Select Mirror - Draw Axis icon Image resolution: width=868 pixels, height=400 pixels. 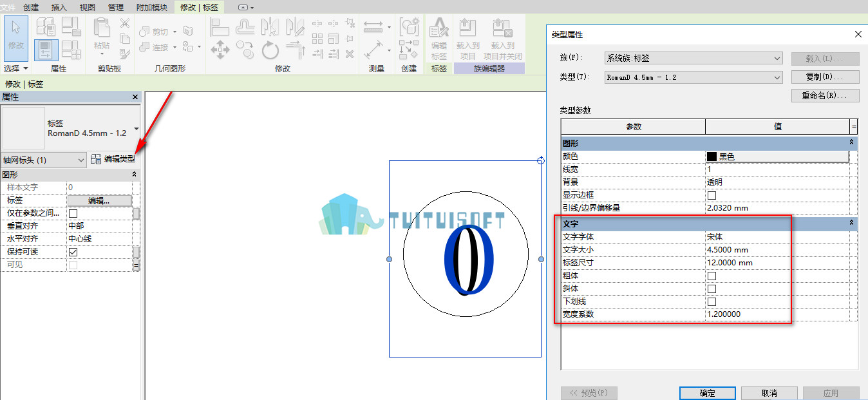295,27
